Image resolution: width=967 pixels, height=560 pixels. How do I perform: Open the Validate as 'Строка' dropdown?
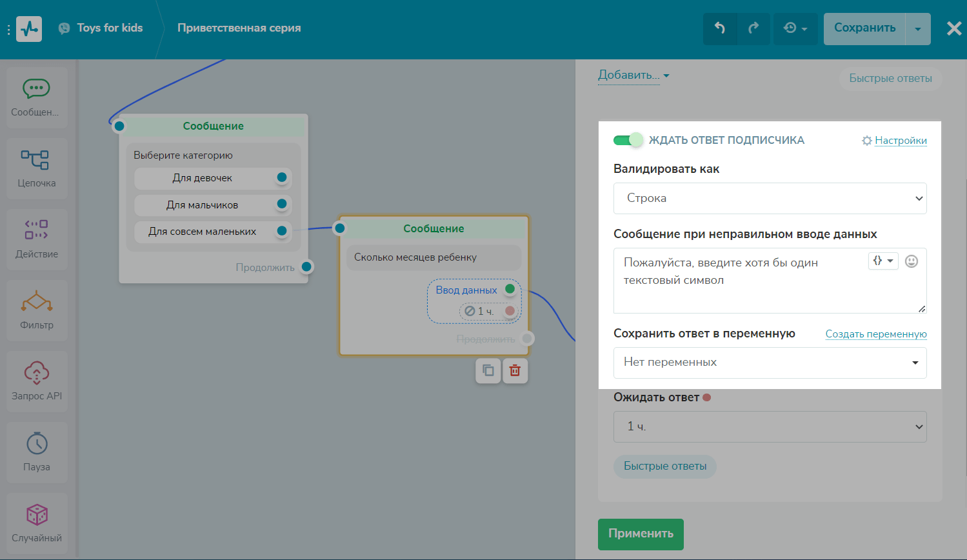(770, 198)
